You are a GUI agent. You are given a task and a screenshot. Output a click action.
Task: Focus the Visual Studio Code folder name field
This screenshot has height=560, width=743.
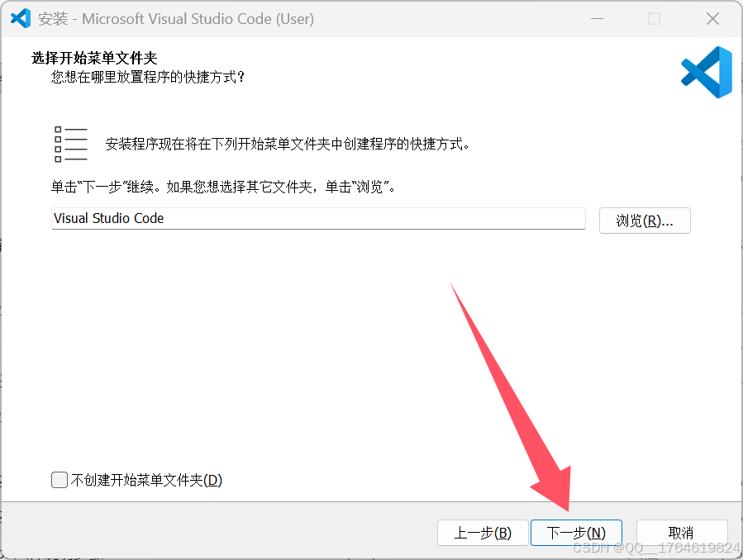point(318,219)
